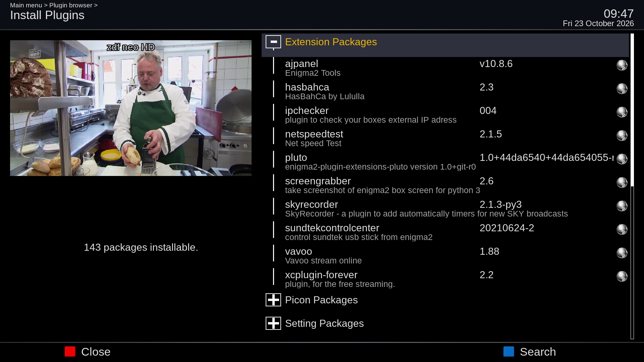This screenshot has width=644, height=362.
Task: Collapse the Extension Packages group
Action: point(273,42)
